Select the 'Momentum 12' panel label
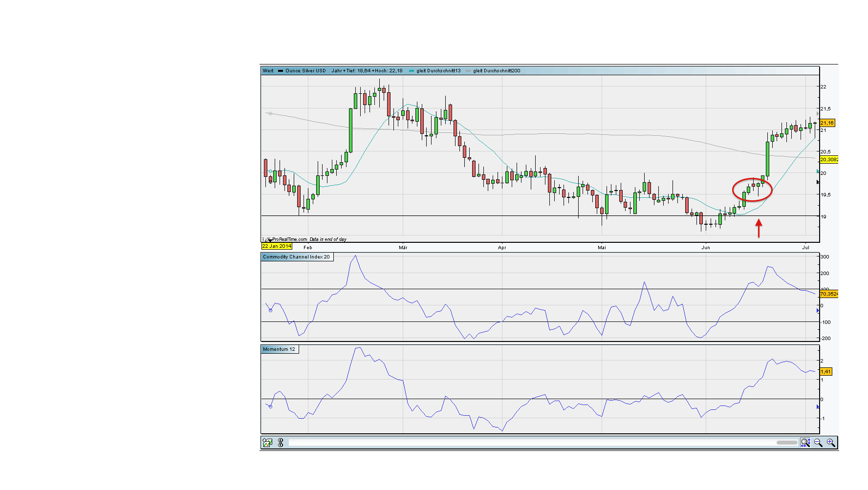Screen dimensions: 868x490 [x=280, y=349]
